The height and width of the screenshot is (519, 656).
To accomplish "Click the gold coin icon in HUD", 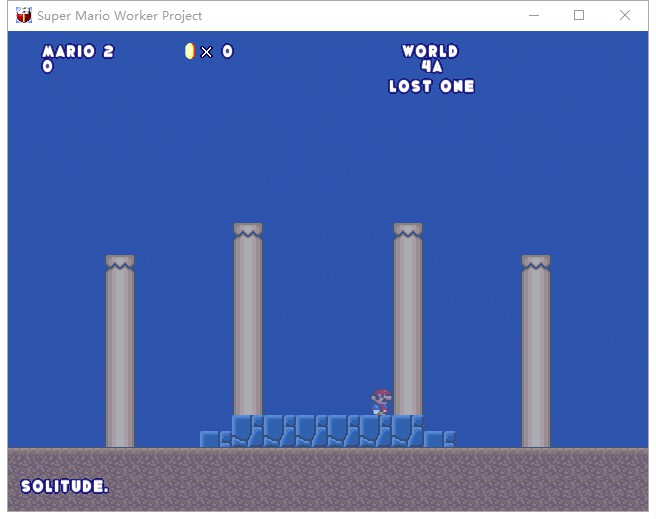I will coord(190,51).
